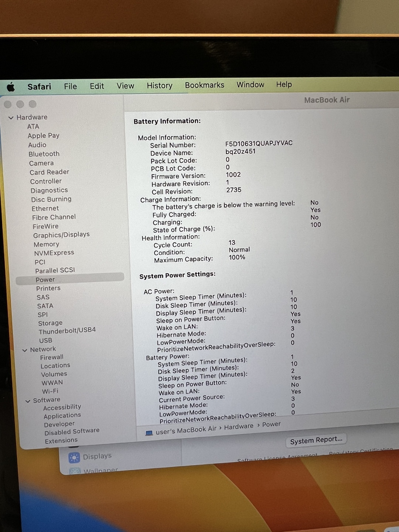Select SPI in the sidebar
399x532 pixels.
42,314
